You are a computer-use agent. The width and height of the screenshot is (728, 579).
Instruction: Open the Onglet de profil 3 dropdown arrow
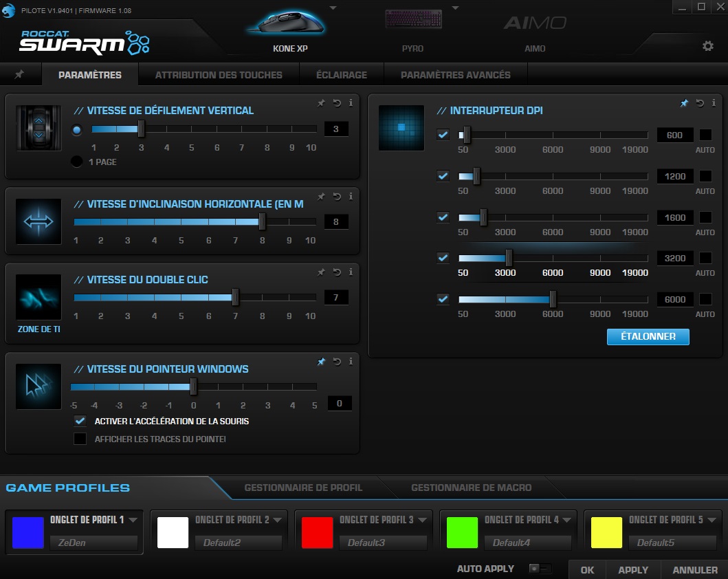[423, 520]
